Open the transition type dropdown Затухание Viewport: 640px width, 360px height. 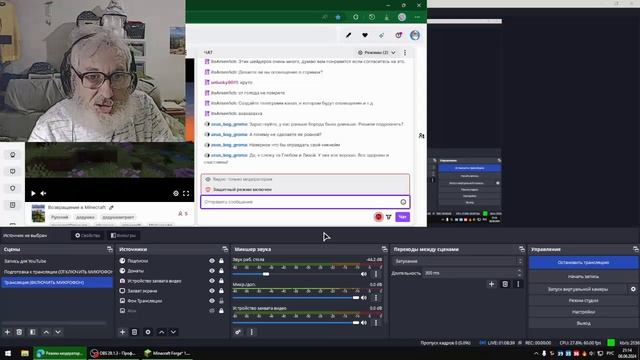[458, 261]
